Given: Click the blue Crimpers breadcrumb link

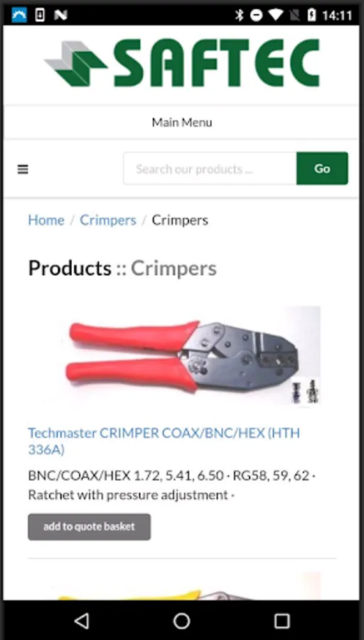Looking at the screenshot, I should coord(108,220).
